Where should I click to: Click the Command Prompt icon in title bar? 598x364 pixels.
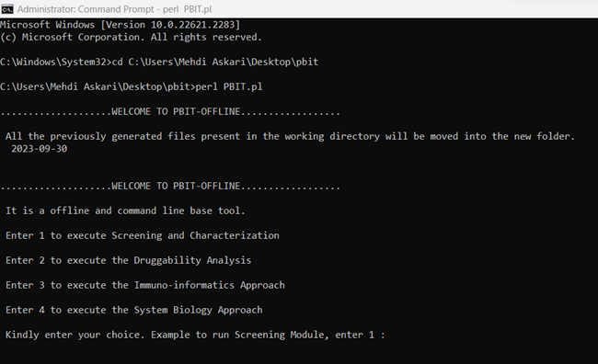tap(7, 9)
